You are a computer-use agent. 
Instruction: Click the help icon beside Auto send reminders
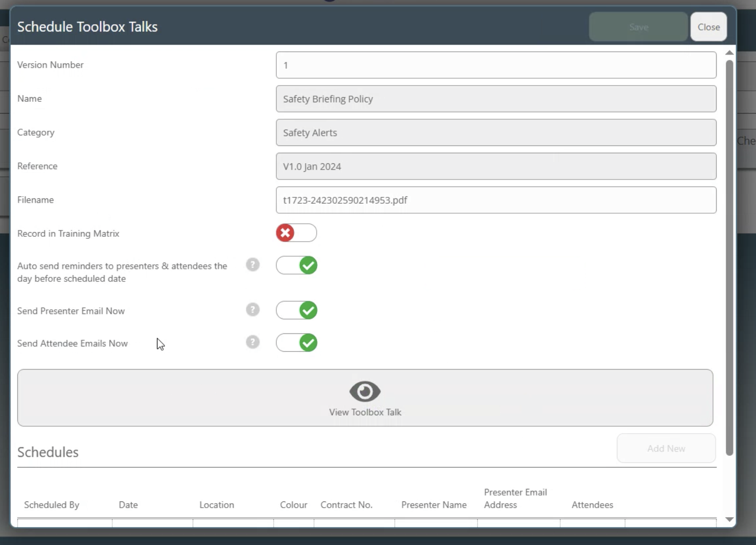tap(253, 265)
